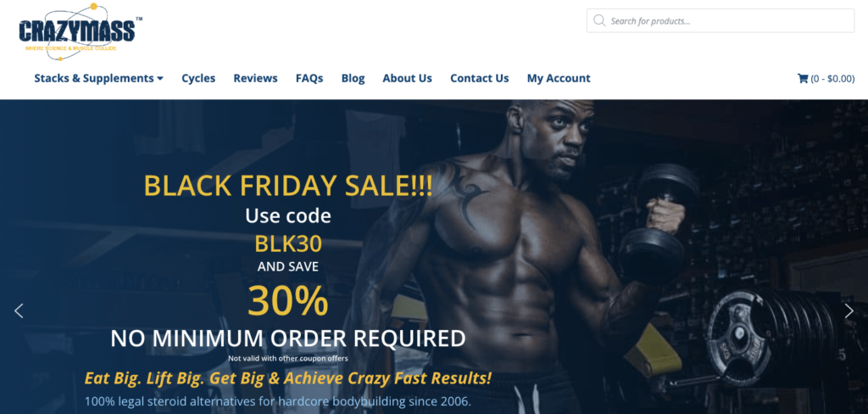Focus the Search for products field
This screenshot has width=868, height=414.
(x=721, y=20)
